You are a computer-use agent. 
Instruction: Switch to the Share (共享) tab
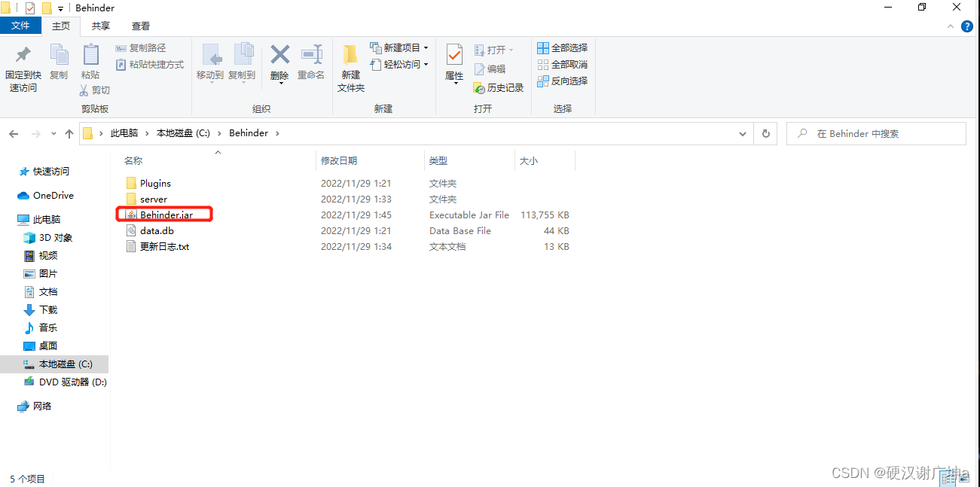101,26
